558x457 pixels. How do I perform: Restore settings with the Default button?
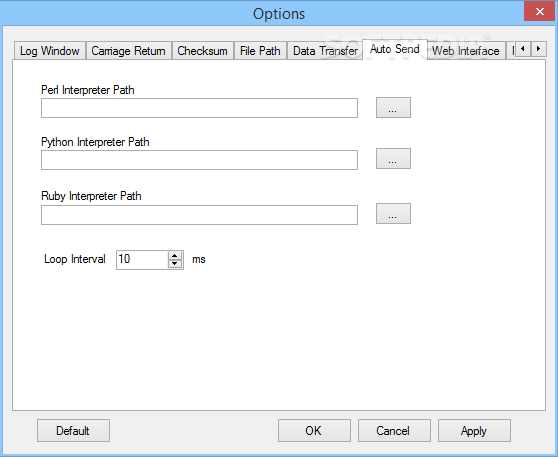[x=73, y=431]
